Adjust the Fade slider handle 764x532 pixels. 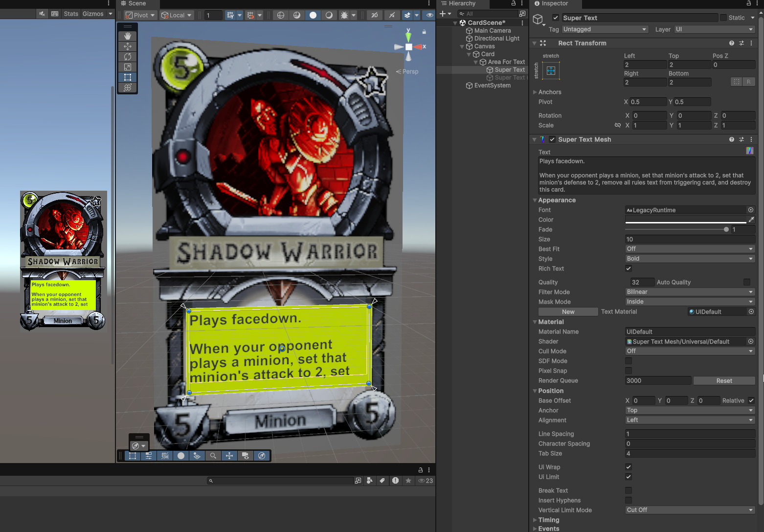pyautogui.click(x=726, y=229)
